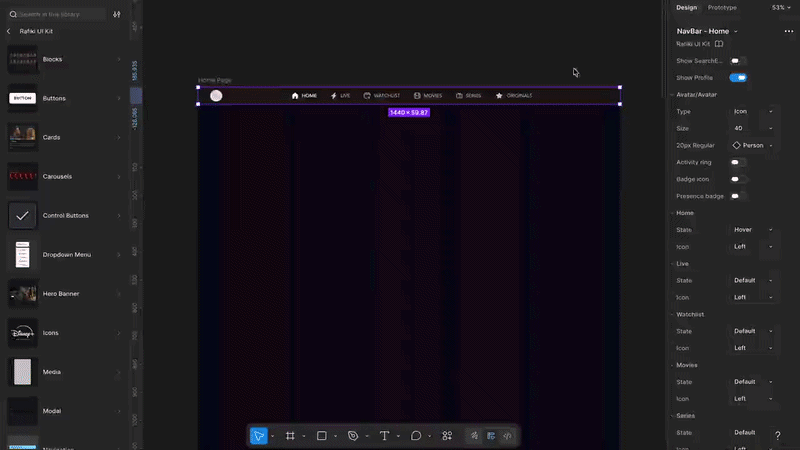The width and height of the screenshot is (800, 450).
Task: Click the Watchlist icon in navbar
Action: coord(367,95)
